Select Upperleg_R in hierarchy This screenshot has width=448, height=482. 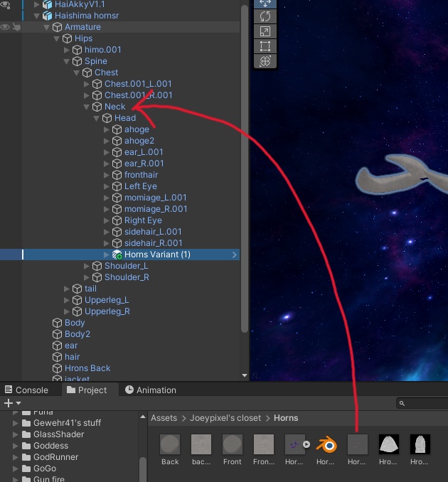107,311
